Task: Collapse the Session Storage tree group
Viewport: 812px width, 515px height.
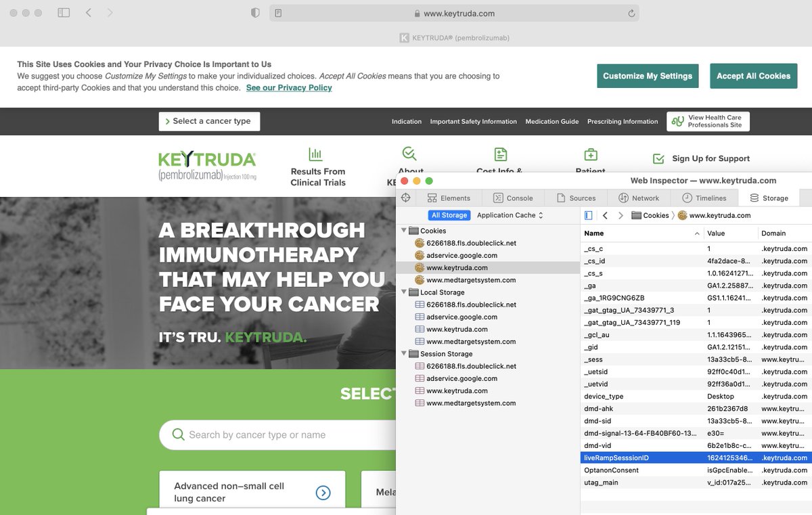Action: click(x=404, y=354)
